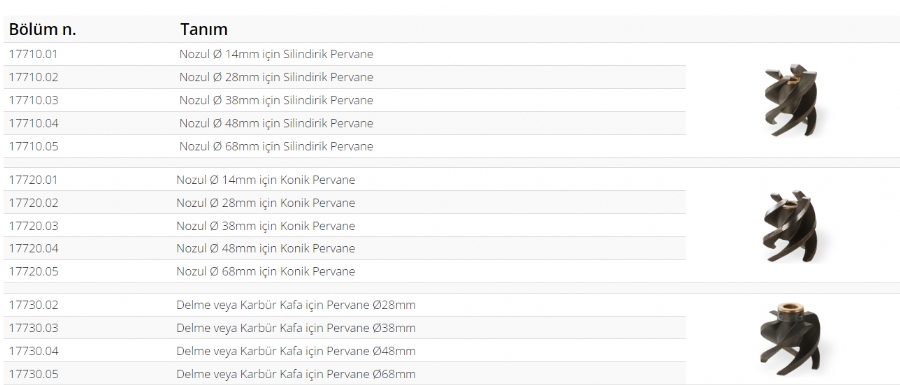Select Nozul Ø 14mm için Konik Pervane row
Screen dimensions: 900x385
pyautogui.click(x=344, y=180)
